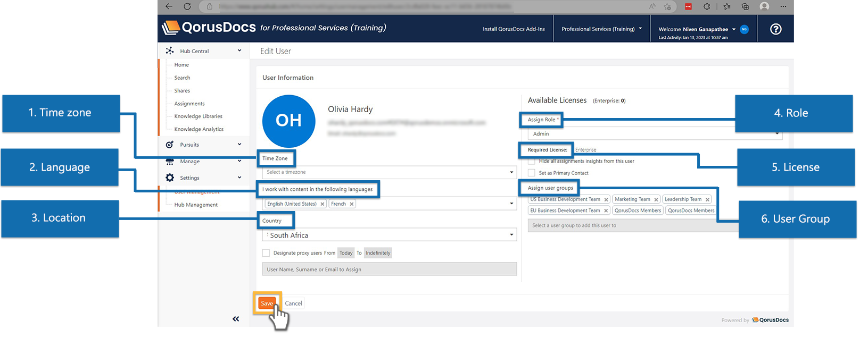Viewport: 868px width, 345px height.
Task: Click the browser profile avatar icon
Action: (x=765, y=6)
